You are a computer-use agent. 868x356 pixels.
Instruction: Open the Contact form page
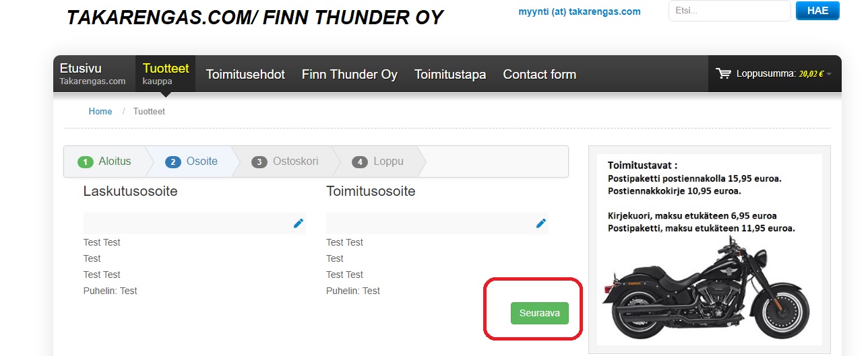tap(540, 75)
